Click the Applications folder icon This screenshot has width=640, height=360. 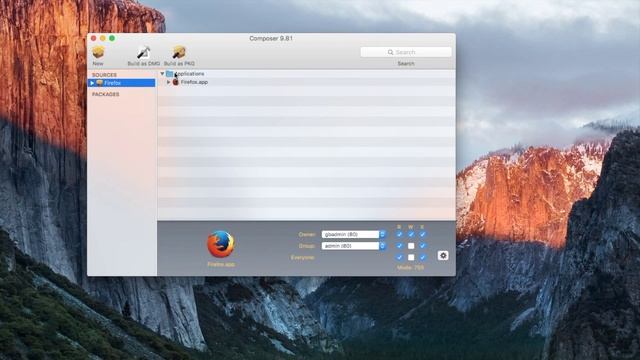click(169, 74)
